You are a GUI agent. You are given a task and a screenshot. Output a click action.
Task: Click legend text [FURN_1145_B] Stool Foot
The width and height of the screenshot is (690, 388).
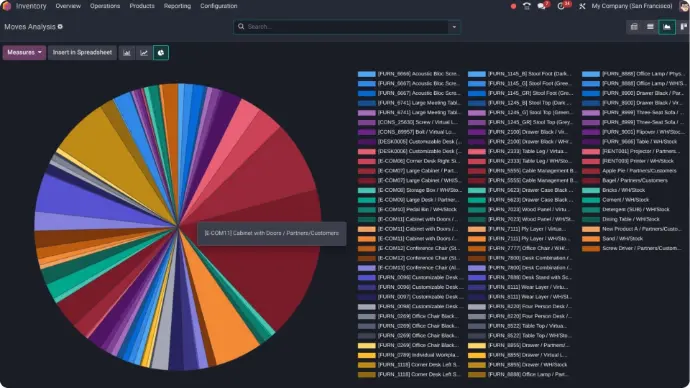point(530,74)
